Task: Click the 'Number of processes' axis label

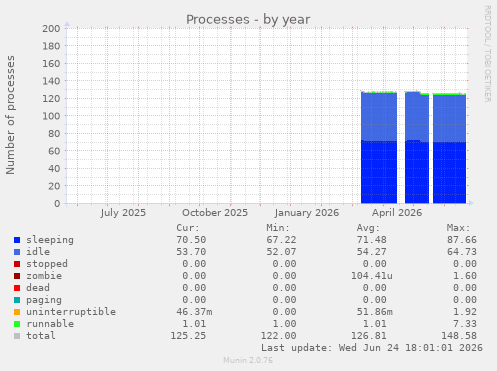Action: (10, 115)
